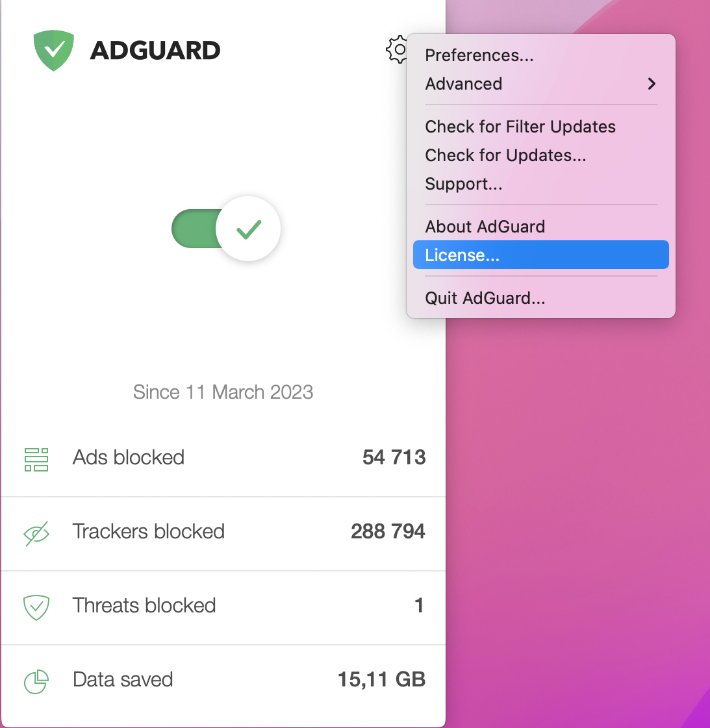Viewport: 710px width, 728px height.
Task: Click the Threats blocked shield icon
Action: pyautogui.click(x=36, y=607)
